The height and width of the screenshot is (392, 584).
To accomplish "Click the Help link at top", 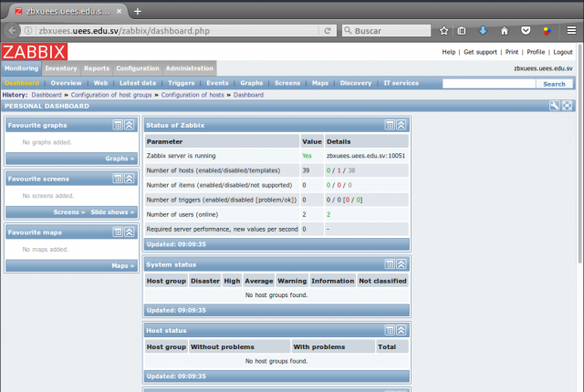I will (449, 52).
